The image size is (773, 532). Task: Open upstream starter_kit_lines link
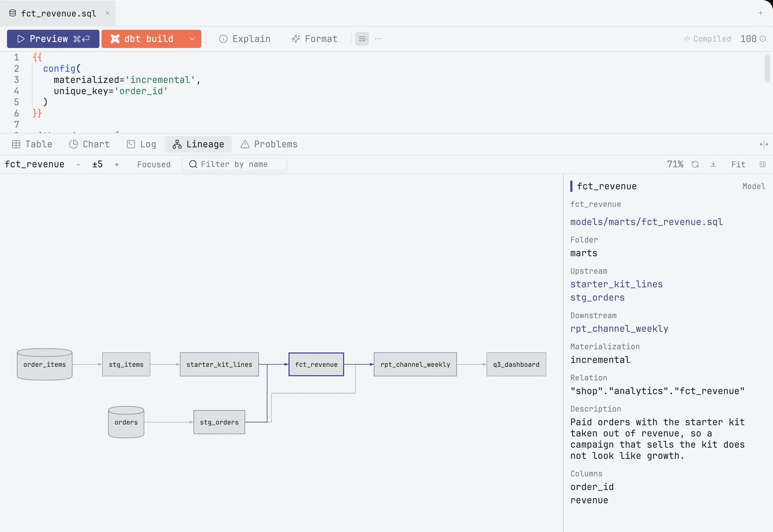[617, 284]
